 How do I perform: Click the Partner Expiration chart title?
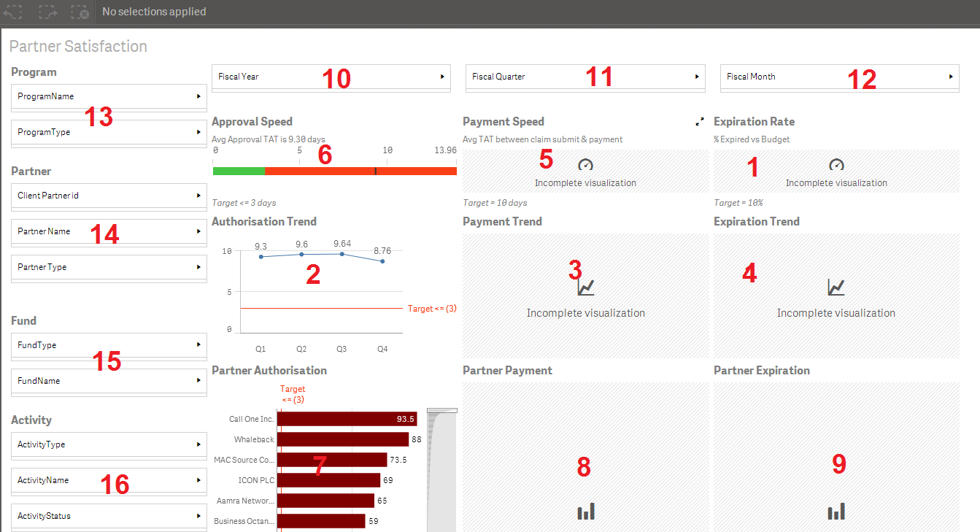pos(762,370)
